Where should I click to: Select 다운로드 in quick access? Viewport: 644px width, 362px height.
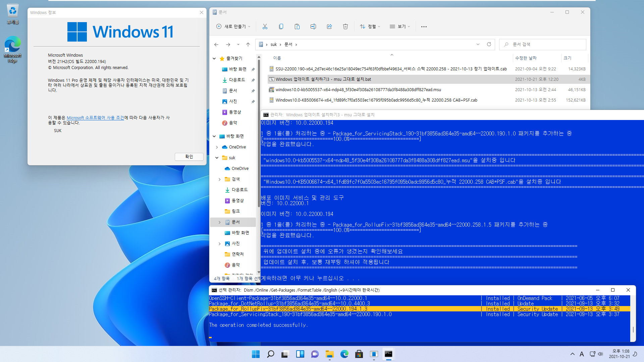tap(234, 80)
